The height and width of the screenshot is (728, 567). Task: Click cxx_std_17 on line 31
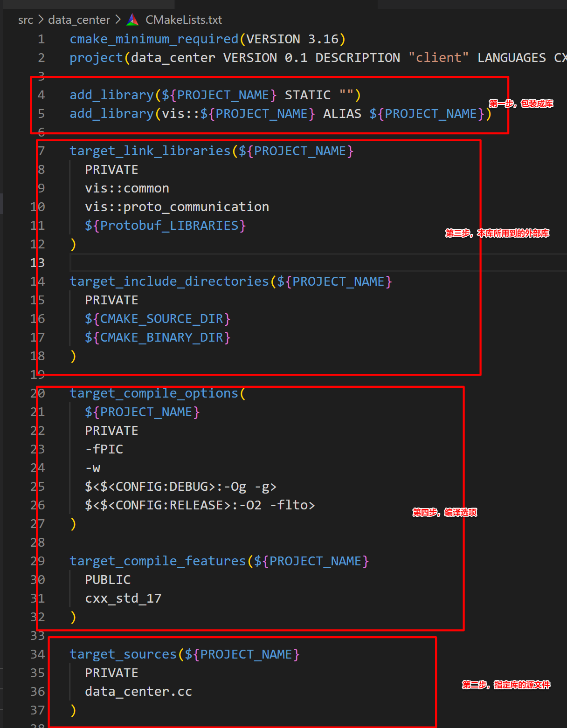coord(123,598)
